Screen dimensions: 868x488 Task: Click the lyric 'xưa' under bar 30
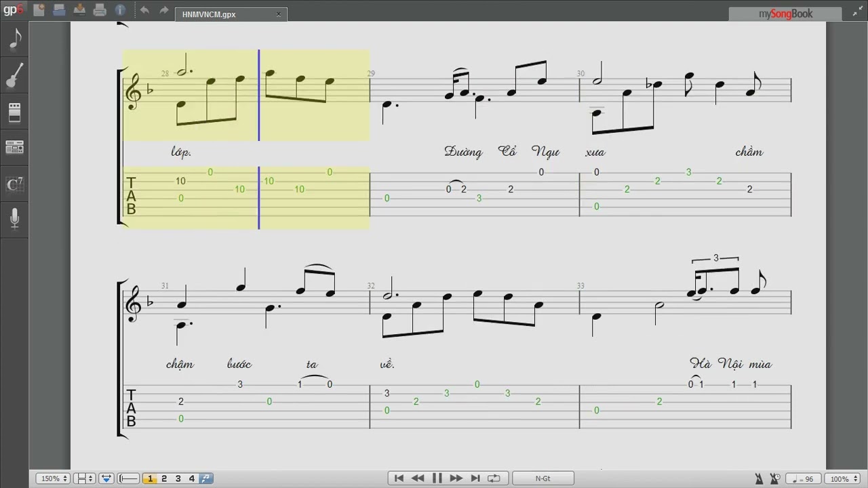pos(595,152)
